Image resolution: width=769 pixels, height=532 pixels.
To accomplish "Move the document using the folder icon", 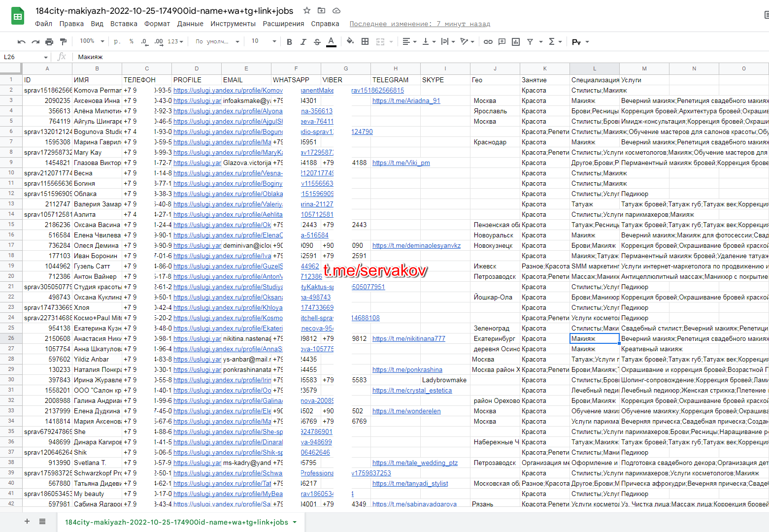I will [321, 10].
